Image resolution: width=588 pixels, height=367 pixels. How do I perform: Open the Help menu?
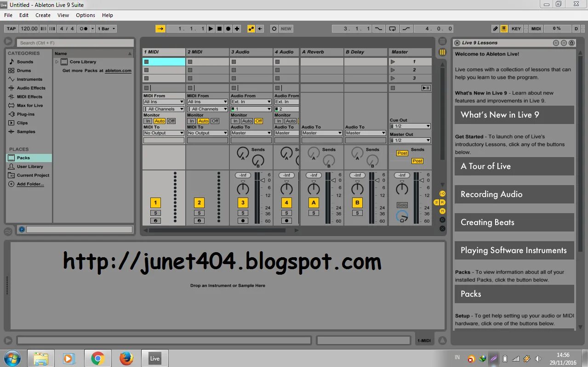(108, 15)
